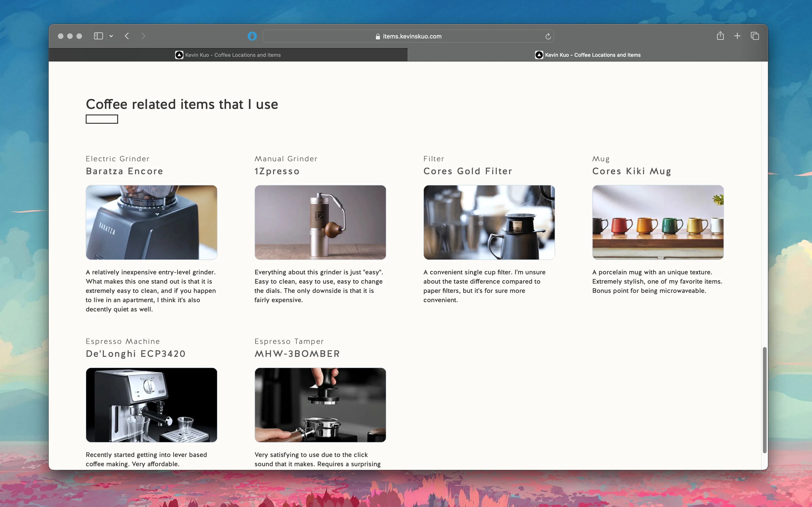
Task: Click the Cores Kiki Mug image
Action: (x=658, y=222)
